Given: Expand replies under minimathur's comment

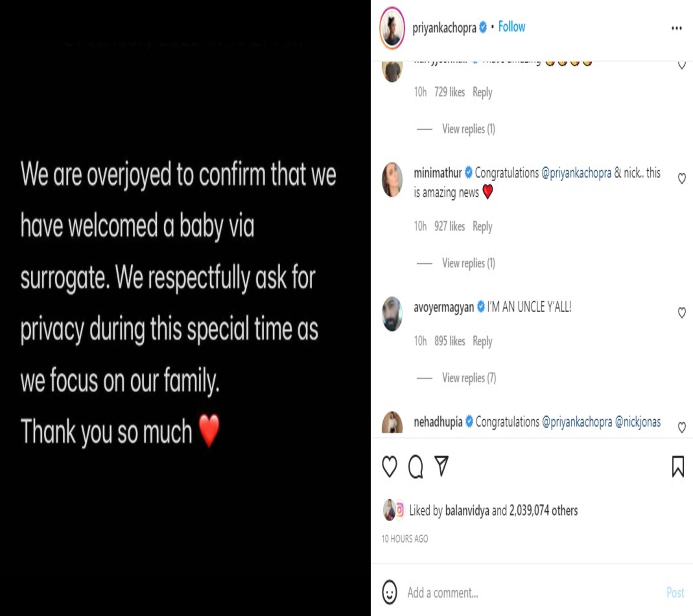Looking at the screenshot, I should [469, 263].
